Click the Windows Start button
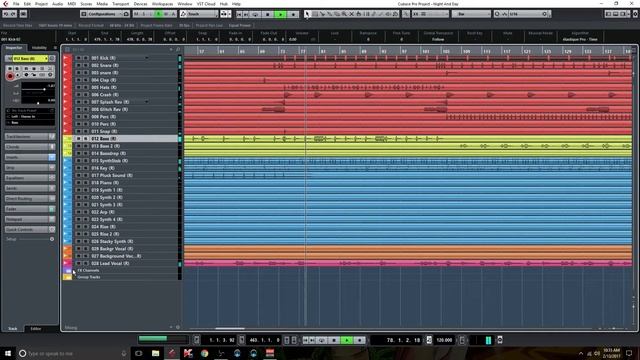 tap(7, 353)
